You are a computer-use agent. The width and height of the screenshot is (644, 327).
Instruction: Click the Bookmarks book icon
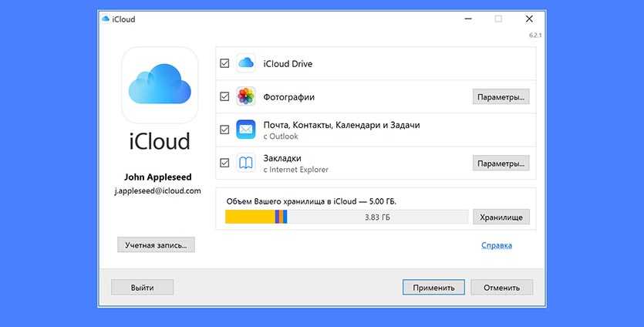(246, 163)
